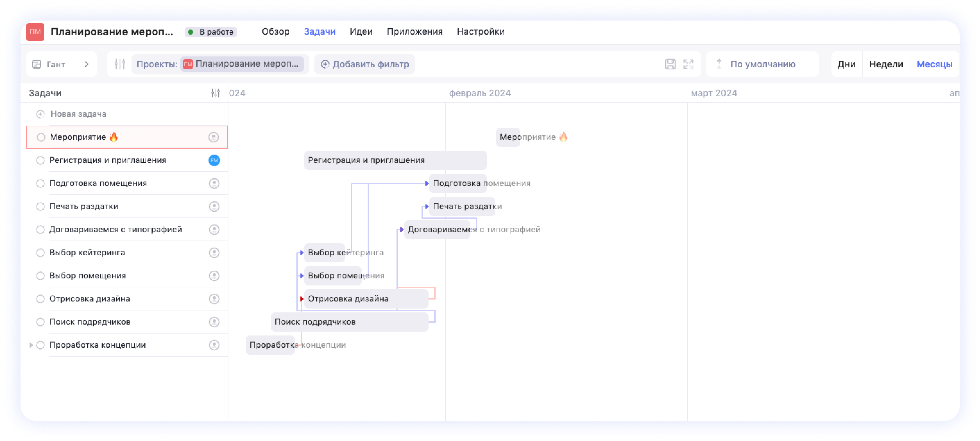980x441 pixels.
Task: Mark Договариваемся с типографией as complete
Action: tap(40, 229)
